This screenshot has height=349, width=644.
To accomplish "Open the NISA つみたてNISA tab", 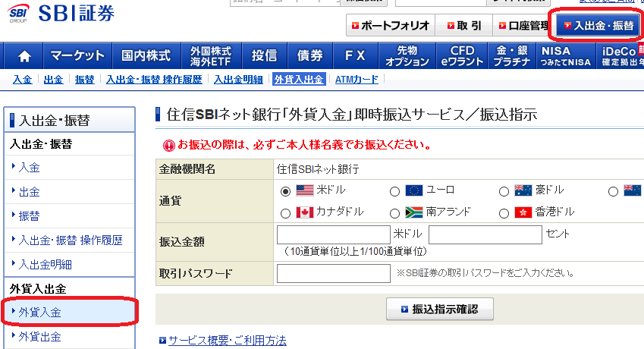I will click(566, 55).
